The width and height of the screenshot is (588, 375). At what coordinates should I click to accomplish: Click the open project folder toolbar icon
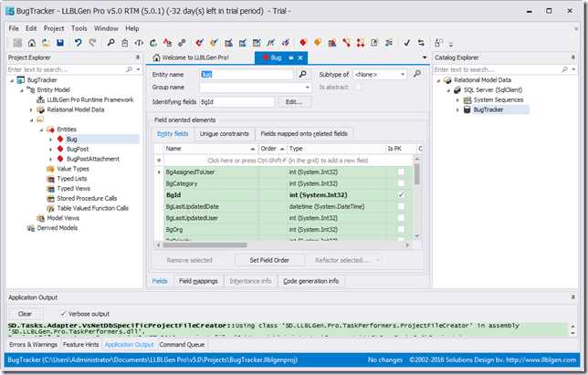(47, 43)
